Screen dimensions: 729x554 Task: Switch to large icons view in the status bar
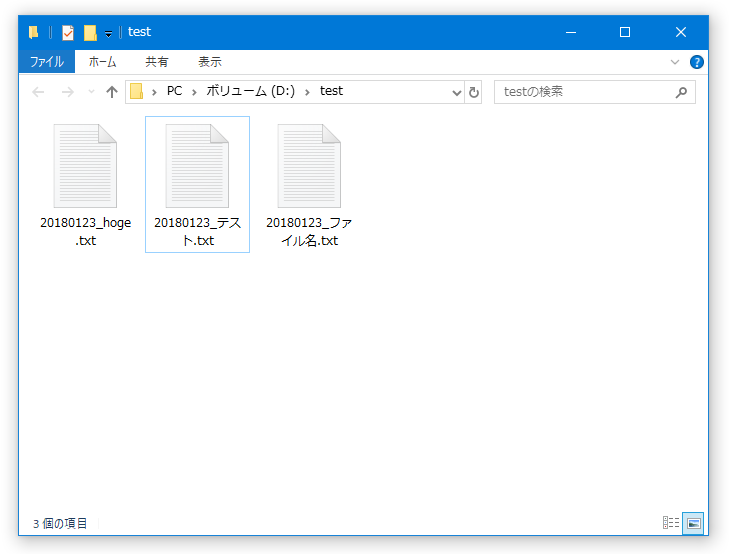tap(693, 523)
